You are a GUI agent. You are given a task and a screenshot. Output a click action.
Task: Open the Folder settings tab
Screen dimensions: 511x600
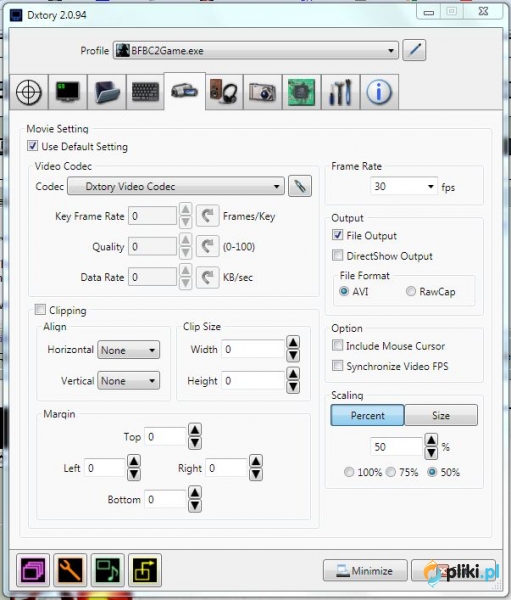107,92
